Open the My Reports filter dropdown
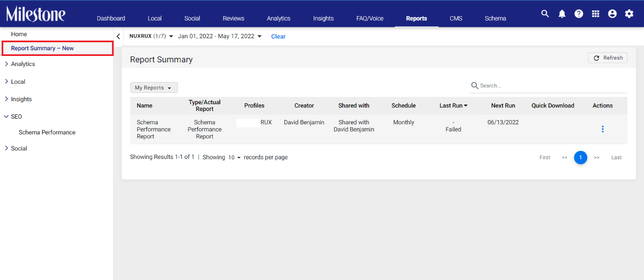This screenshot has width=644, height=280. click(x=154, y=88)
